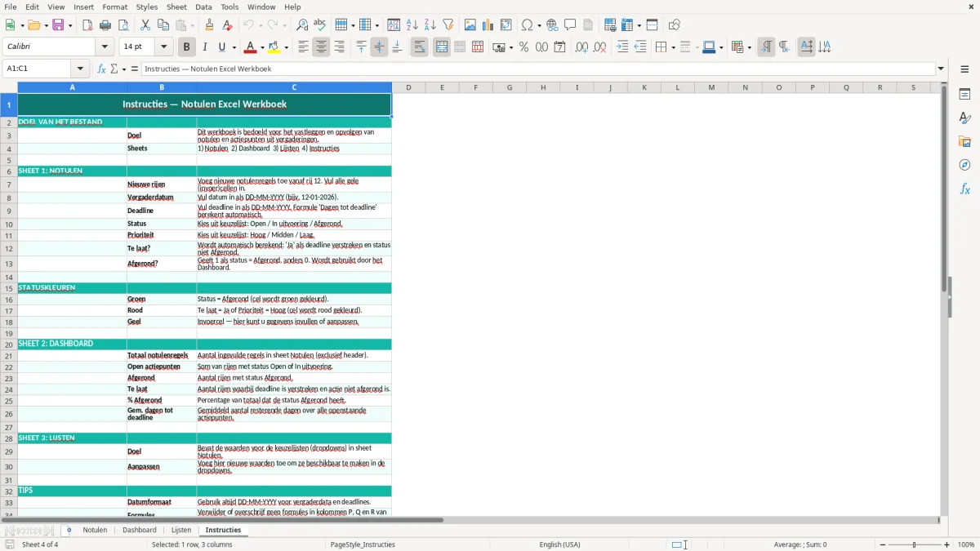Format as percent
The height and width of the screenshot is (551, 980).
pyautogui.click(x=523, y=47)
